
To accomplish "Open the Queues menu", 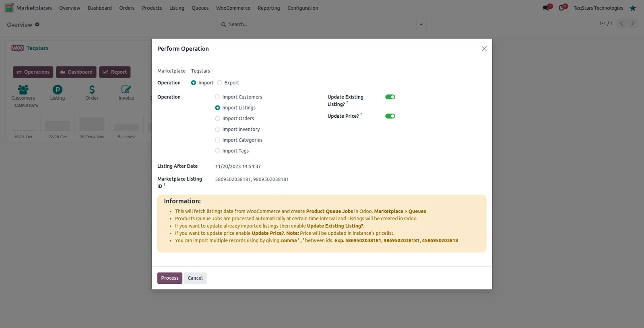I will 200,8.
